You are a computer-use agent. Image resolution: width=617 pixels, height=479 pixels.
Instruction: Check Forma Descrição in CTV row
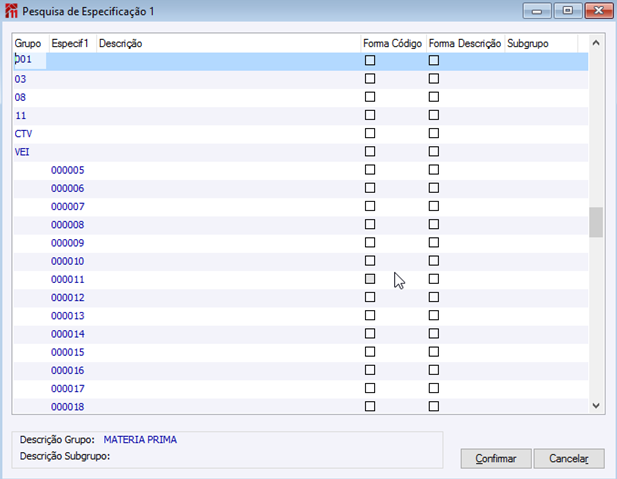pyautogui.click(x=434, y=133)
